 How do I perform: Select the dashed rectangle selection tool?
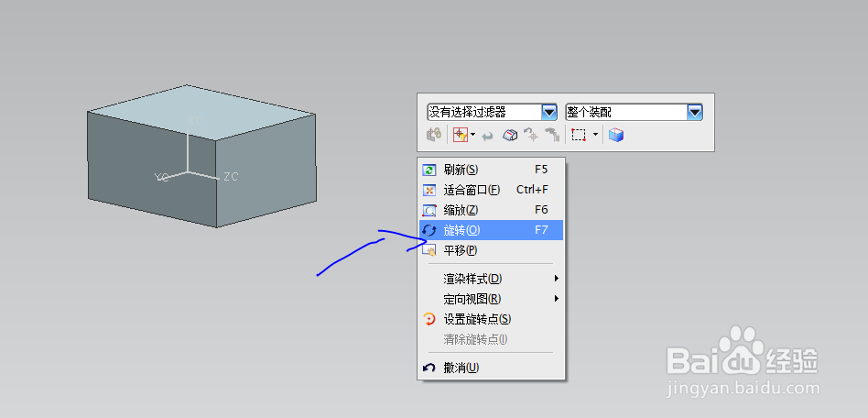(579, 135)
